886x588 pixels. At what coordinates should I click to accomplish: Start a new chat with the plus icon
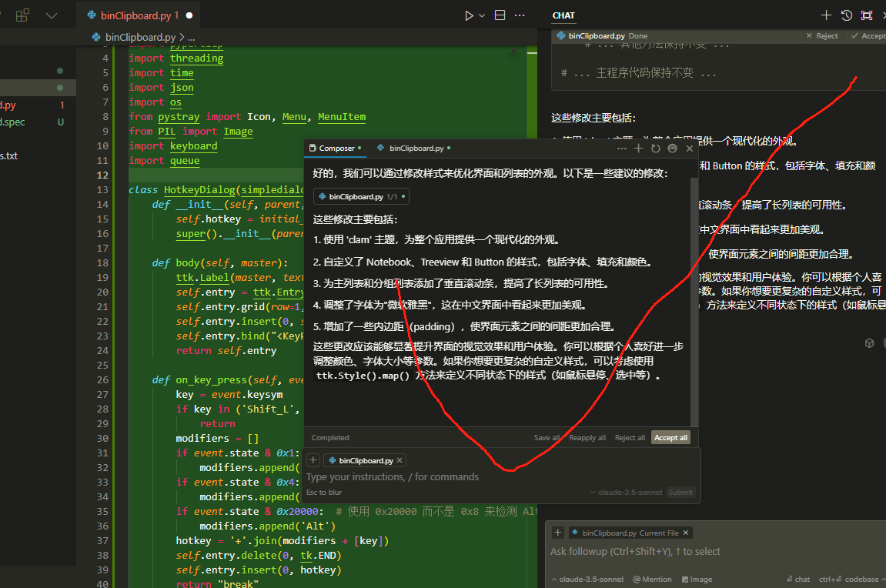pyautogui.click(x=826, y=15)
